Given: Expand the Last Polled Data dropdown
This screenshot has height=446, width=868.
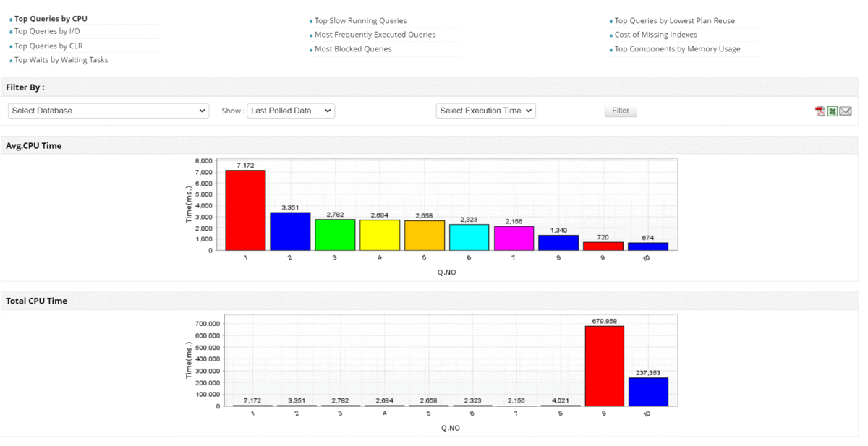Looking at the screenshot, I should tap(291, 111).
